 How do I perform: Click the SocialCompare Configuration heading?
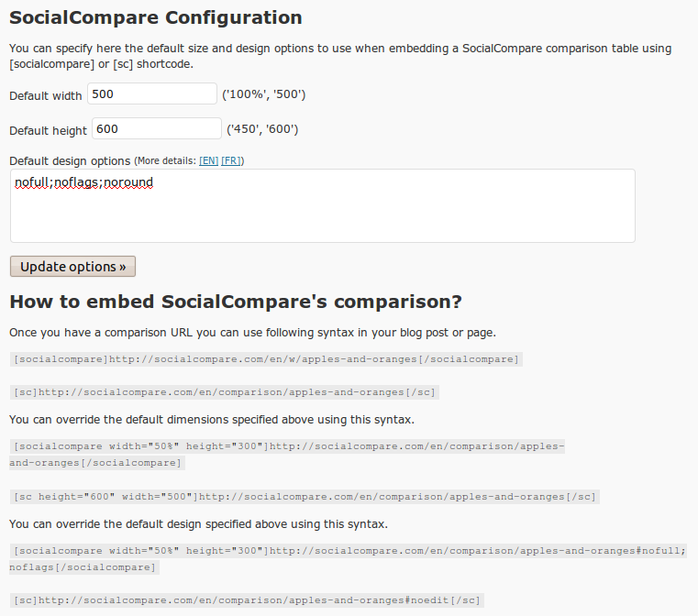(x=155, y=17)
